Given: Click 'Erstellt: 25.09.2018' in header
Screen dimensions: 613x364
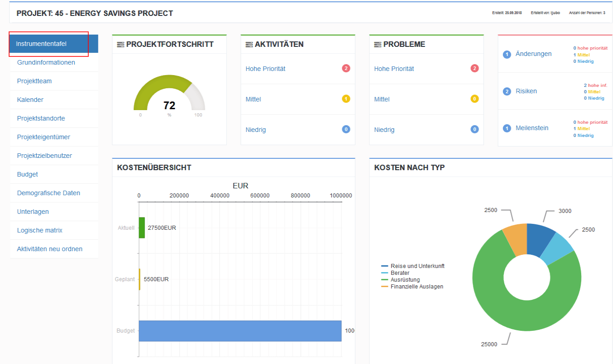Looking at the screenshot, I should click(x=507, y=13).
